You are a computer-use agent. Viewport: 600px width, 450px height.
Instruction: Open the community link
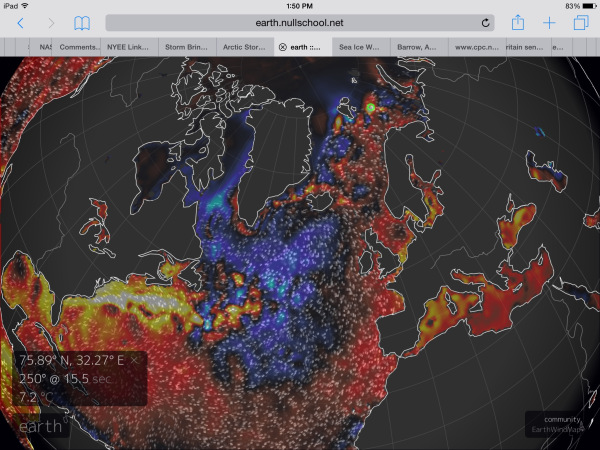[562, 419]
